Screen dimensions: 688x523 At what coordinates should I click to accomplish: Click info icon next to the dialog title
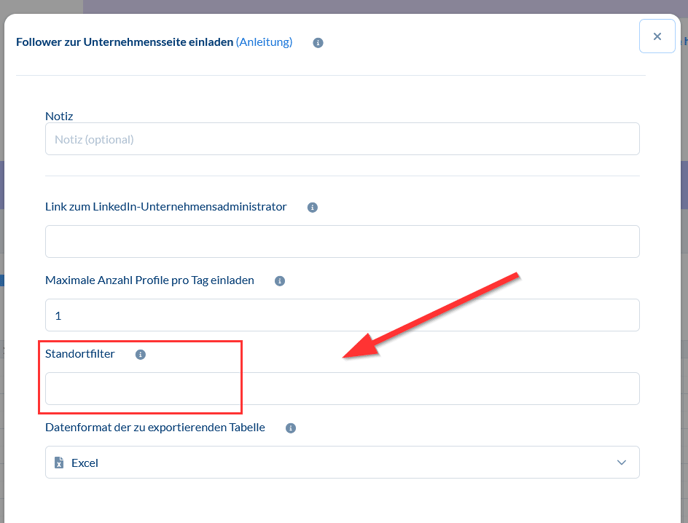[318, 43]
